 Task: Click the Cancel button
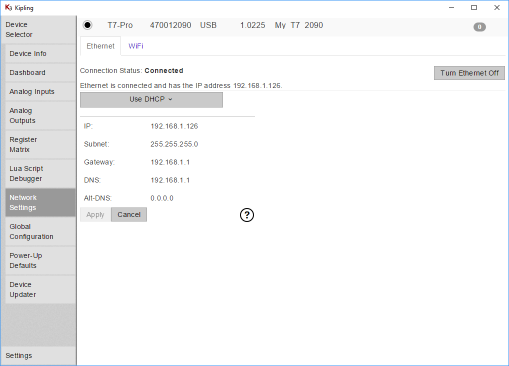pos(129,215)
